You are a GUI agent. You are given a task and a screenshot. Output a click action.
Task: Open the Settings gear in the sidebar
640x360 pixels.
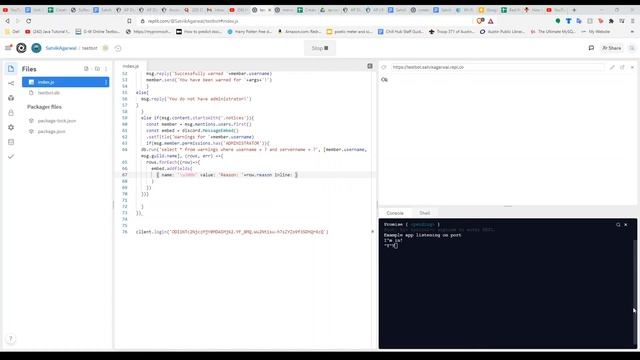pos(11,127)
